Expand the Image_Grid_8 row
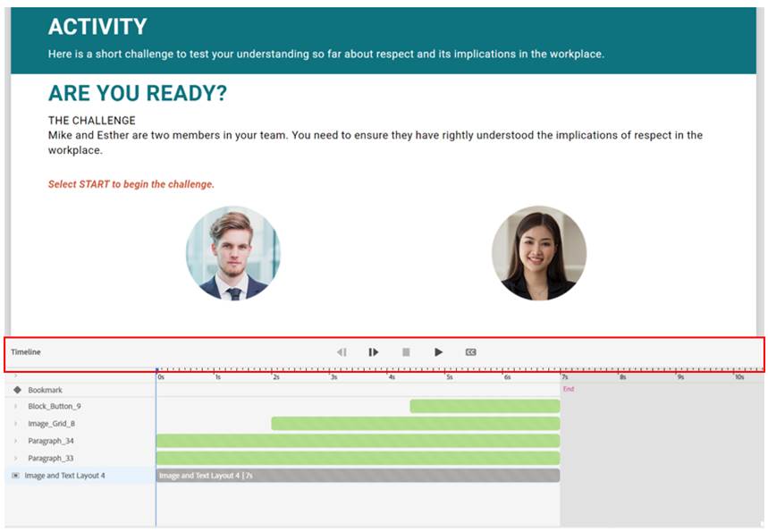Screen dimensions: 768x532 15,424
